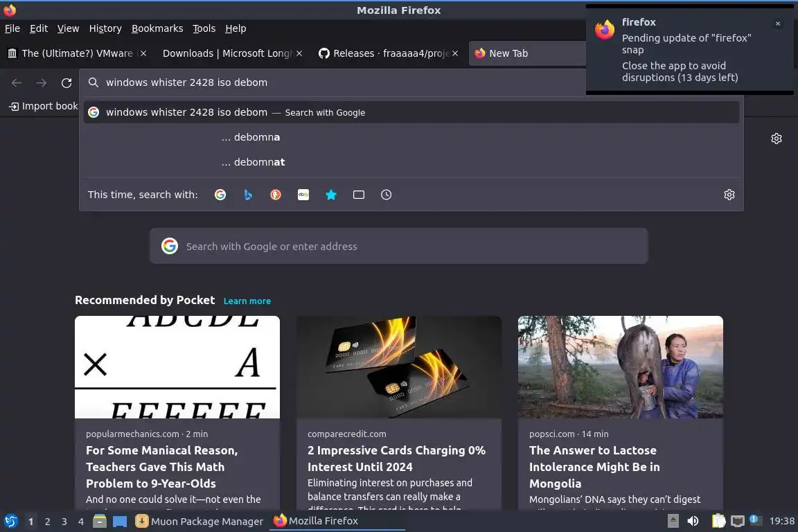This screenshot has height=532, width=798.
Task: Switch to Muon Package Manager window
Action: (199, 522)
